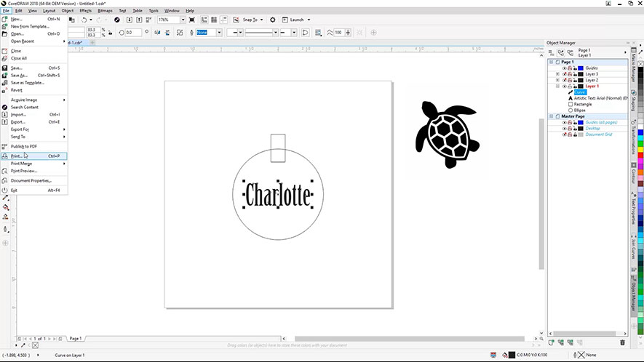The image size is (644, 362).
Task: Click the trash delete icon in Object Manager
Action: coord(622,342)
